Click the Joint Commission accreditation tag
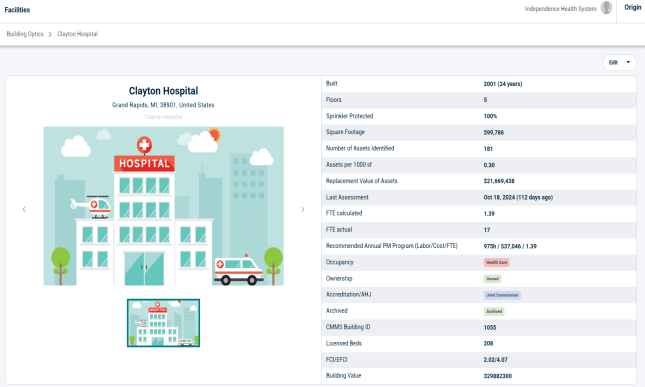 pos(502,295)
